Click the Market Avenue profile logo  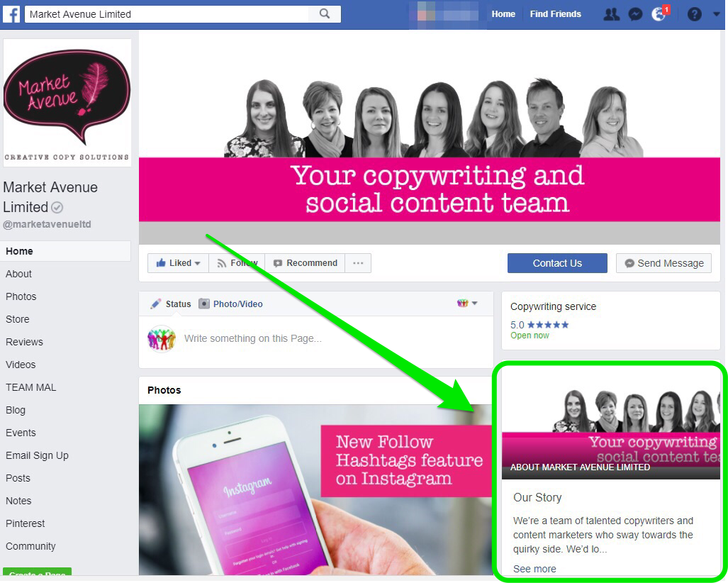coord(67,103)
